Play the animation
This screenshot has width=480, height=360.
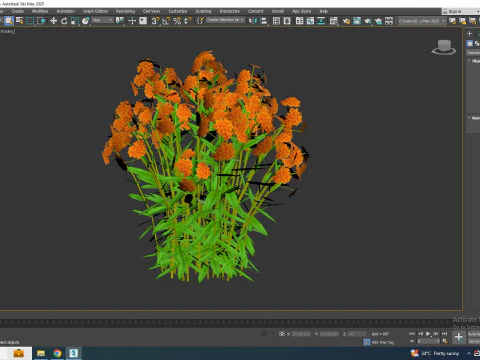pos(428,333)
